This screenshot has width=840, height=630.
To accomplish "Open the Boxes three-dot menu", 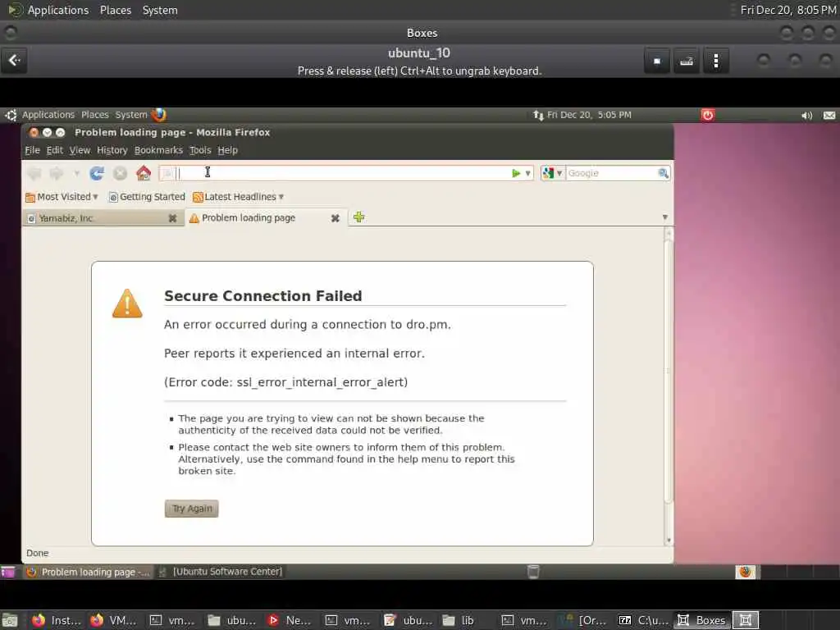I will pos(715,61).
